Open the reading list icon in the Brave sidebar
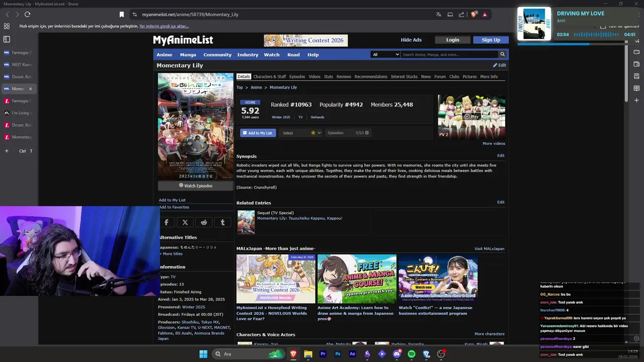The image size is (644, 362). coord(636,88)
